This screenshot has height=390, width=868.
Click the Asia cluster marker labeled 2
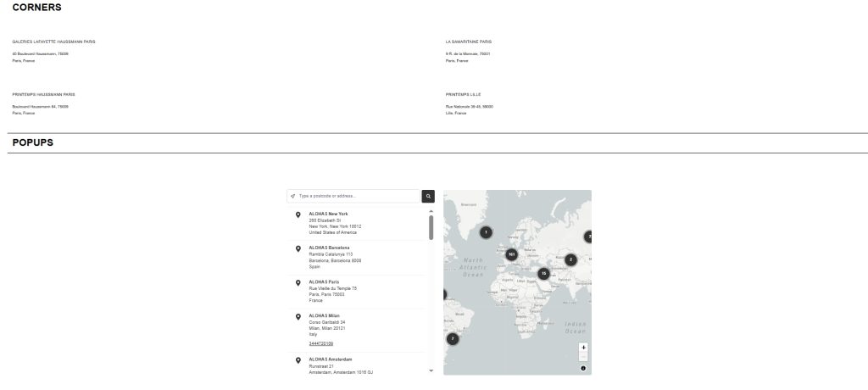click(x=570, y=259)
